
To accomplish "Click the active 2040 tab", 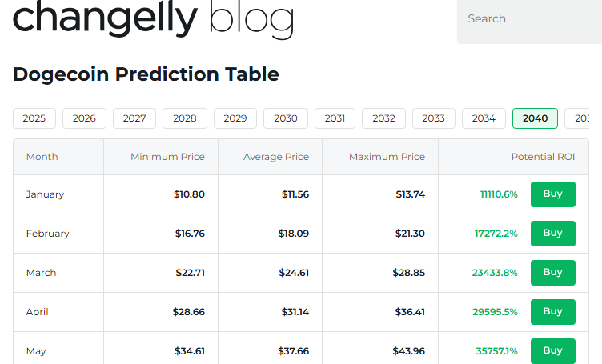I will click(x=535, y=118).
